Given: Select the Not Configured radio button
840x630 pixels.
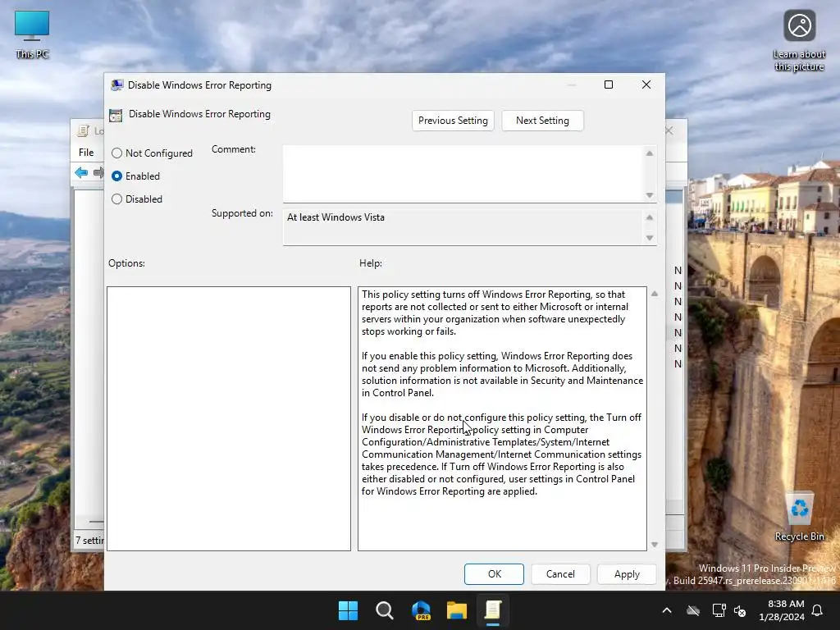Looking at the screenshot, I should (116, 153).
